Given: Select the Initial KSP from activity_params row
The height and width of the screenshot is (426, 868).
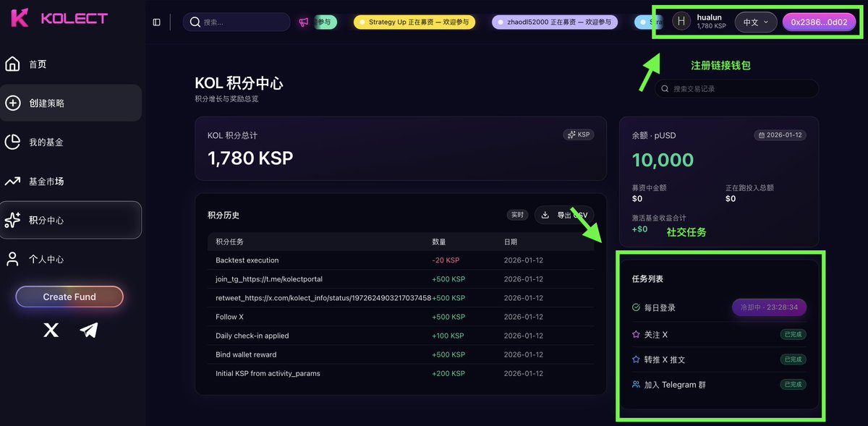Looking at the screenshot, I should (x=401, y=373).
